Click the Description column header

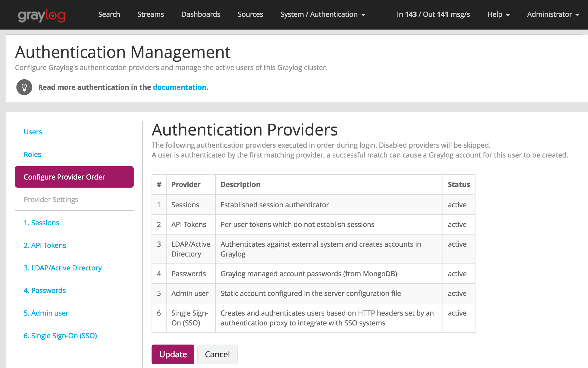[329, 184]
